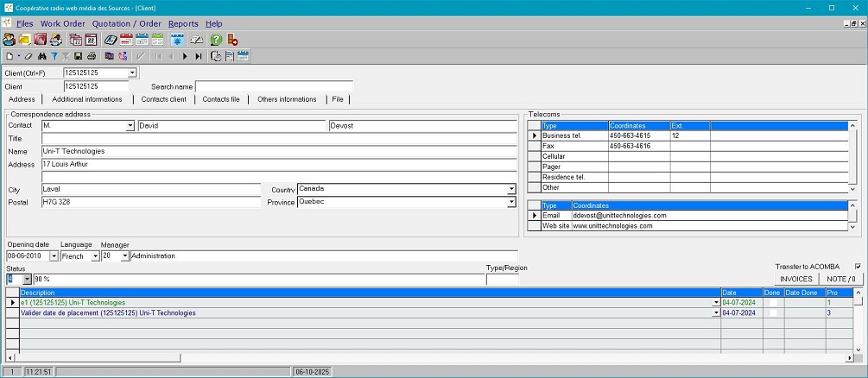Go to the last record with the arrow icon

pyautogui.click(x=199, y=56)
